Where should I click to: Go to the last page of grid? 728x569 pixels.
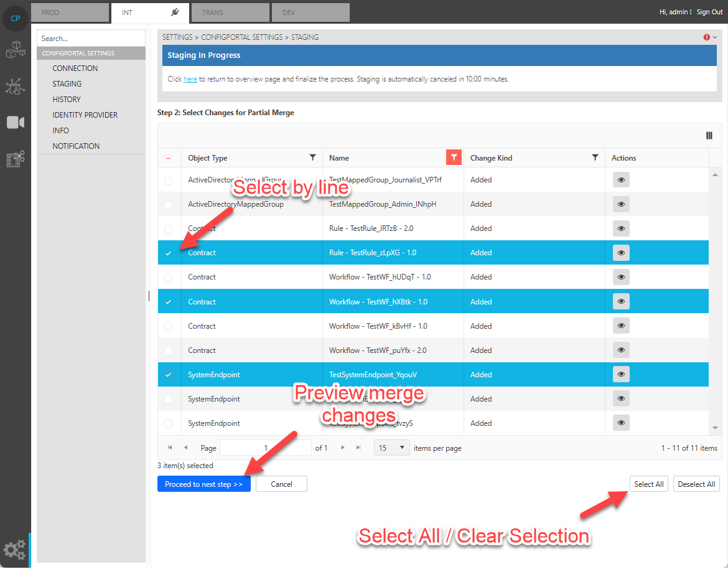(x=358, y=448)
